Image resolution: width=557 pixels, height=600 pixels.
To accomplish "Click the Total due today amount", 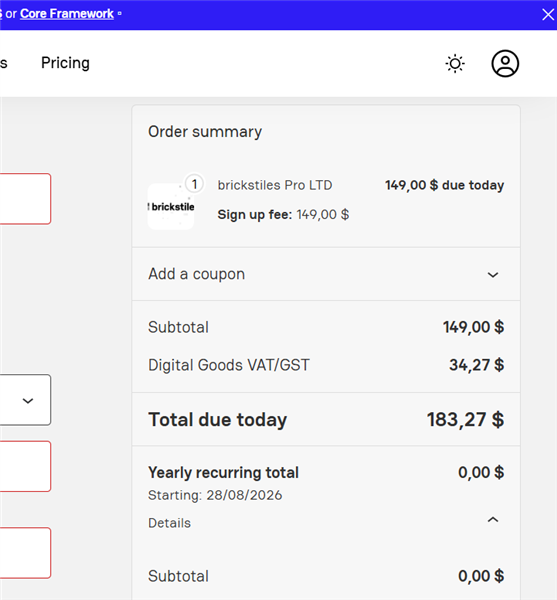I will [x=465, y=419].
